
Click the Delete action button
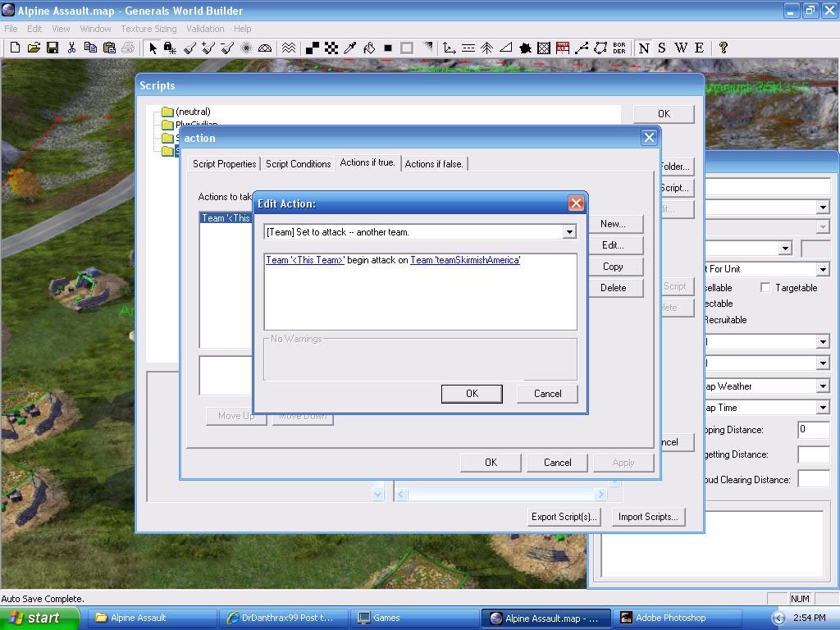click(613, 288)
